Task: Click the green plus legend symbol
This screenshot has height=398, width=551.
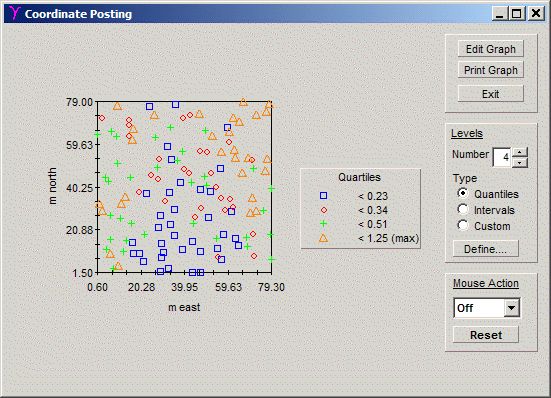Action: (x=323, y=223)
